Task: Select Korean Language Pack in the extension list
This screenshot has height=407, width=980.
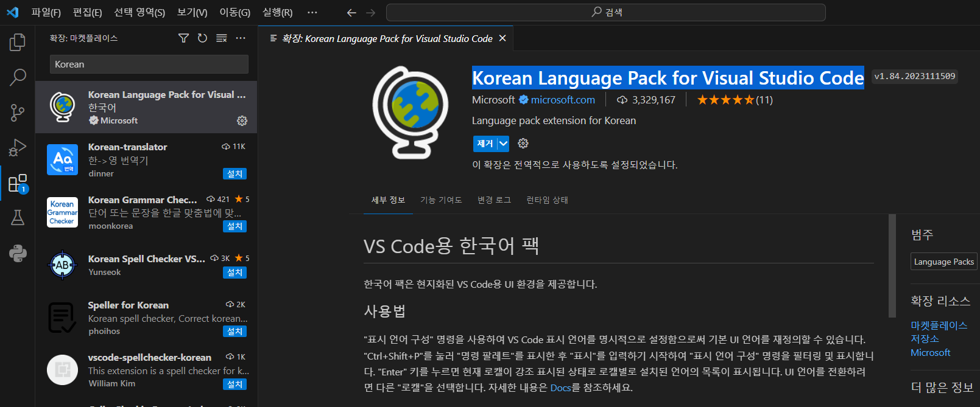Action: point(146,107)
